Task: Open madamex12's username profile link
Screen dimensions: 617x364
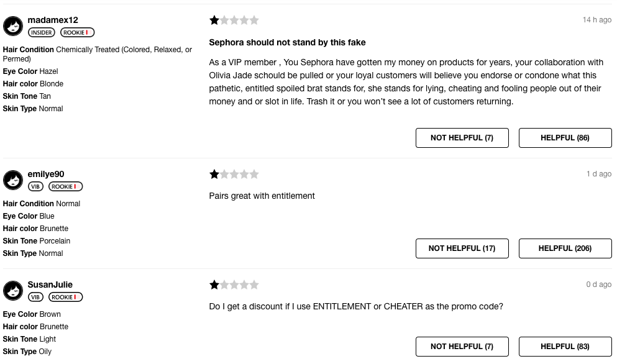Action: click(x=53, y=20)
